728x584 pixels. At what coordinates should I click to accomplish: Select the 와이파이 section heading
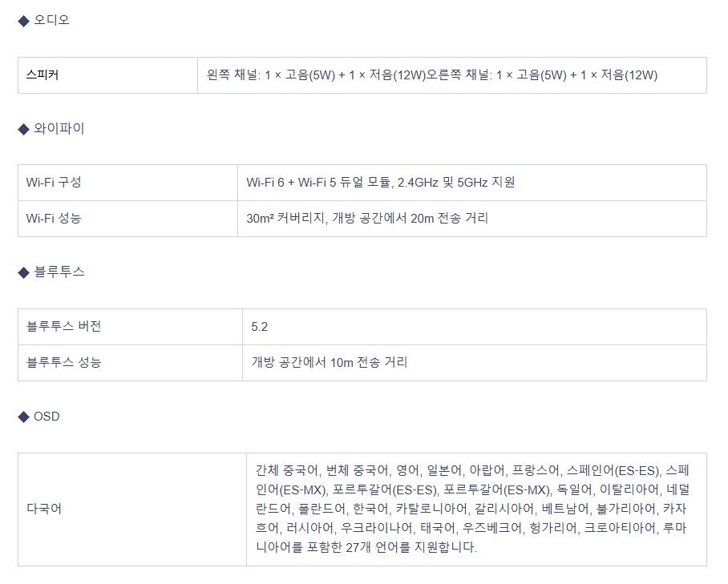pos(59,128)
